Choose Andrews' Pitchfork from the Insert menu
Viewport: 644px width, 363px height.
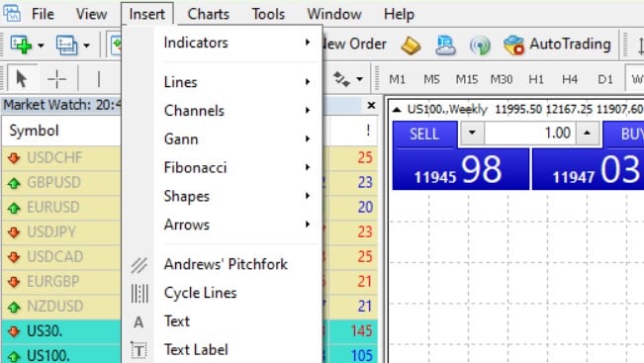(x=222, y=264)
